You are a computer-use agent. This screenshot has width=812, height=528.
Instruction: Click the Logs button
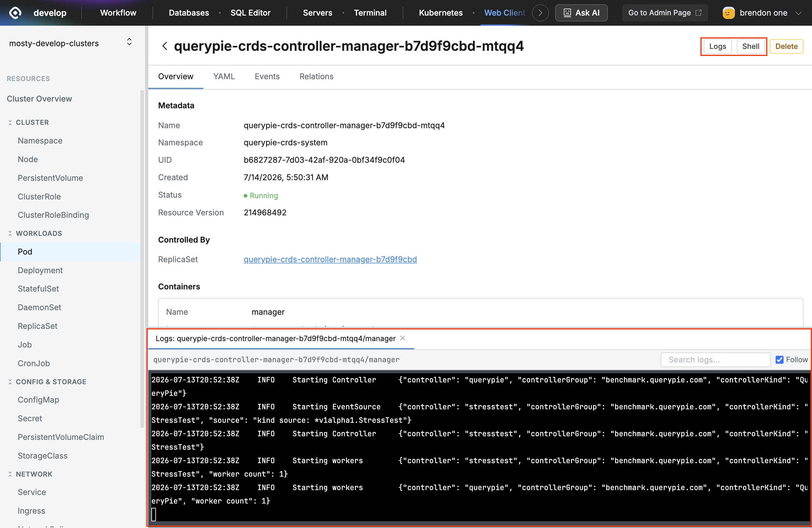pyautogui.click(x=718, y=46)
